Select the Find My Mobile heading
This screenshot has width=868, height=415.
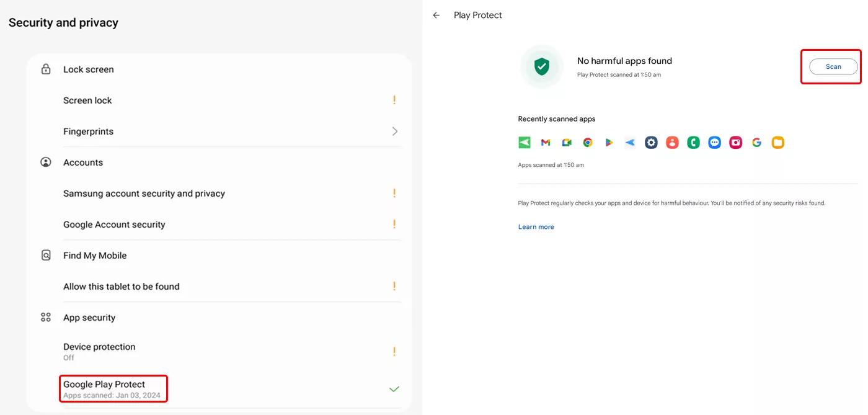click(95, 256)
